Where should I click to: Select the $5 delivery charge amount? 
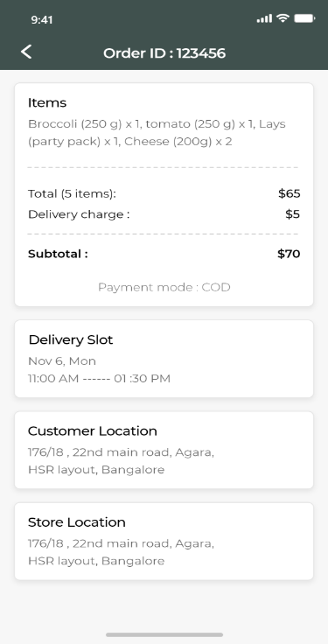pyautogui.click(x=293, y=214)
